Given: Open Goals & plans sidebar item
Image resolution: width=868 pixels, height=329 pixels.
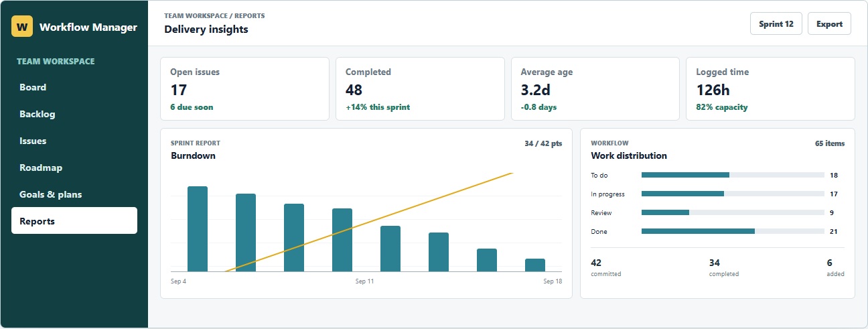Looking at the screenshot, I should 74,194.
